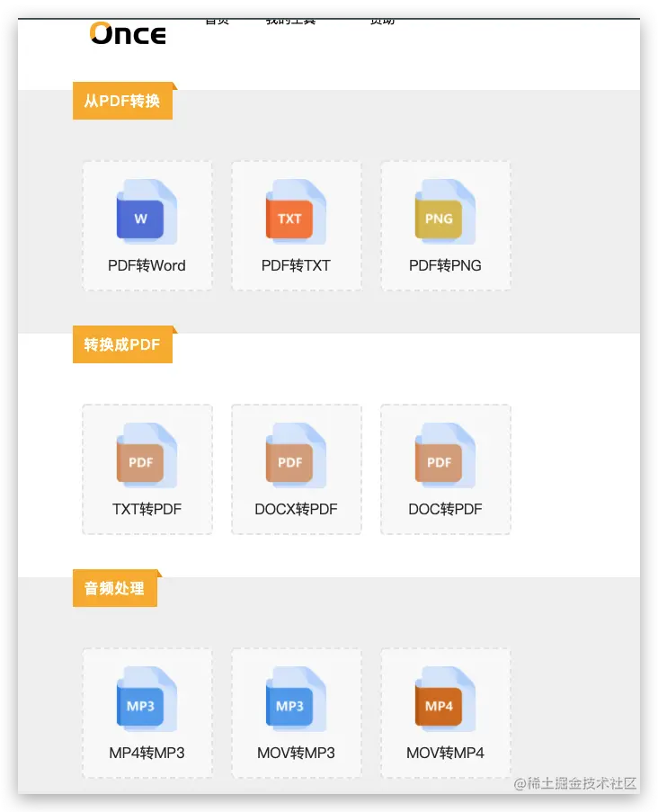Image resolution: width=658 pixels, height=812 pixels.
Task: Click the PDF icon above DOC转PDF
Action: pos(445,456)
